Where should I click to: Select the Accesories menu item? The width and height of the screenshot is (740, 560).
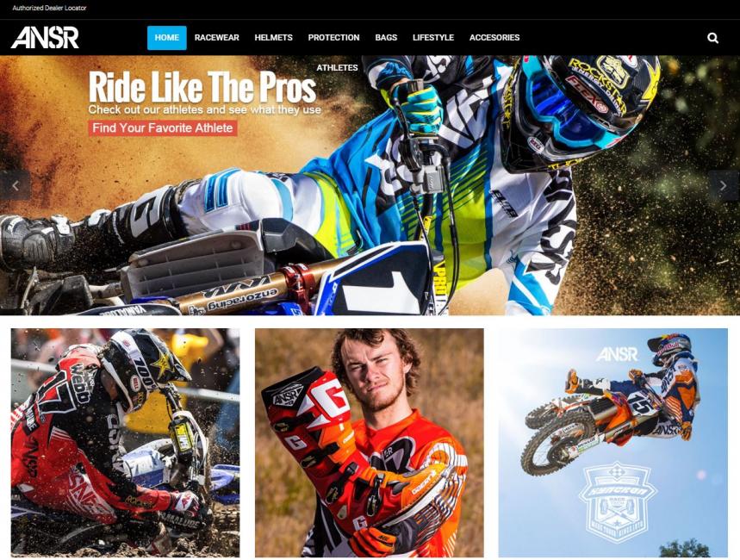[494, 38]
